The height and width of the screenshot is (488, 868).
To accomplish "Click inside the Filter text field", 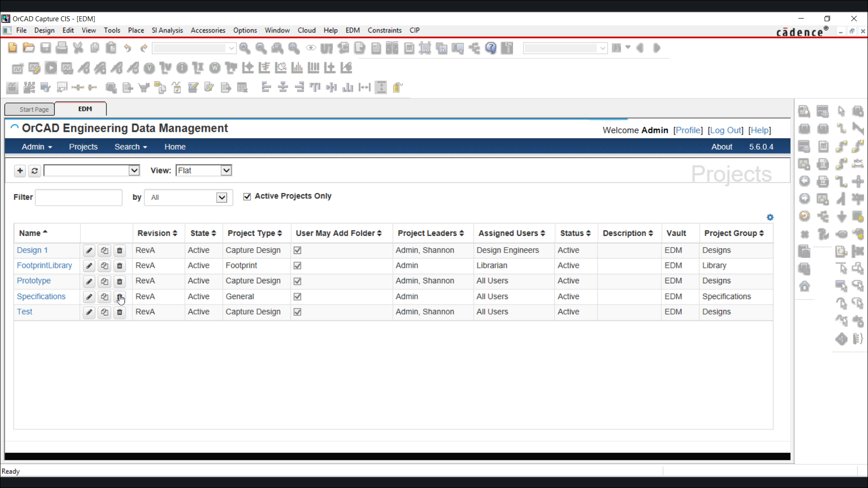I will (x=79, y=197).
